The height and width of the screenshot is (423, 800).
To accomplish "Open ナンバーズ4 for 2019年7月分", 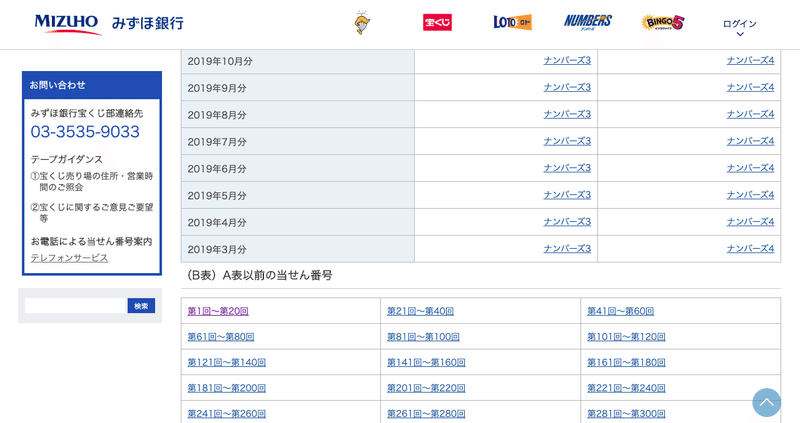I will click(750, 141).
